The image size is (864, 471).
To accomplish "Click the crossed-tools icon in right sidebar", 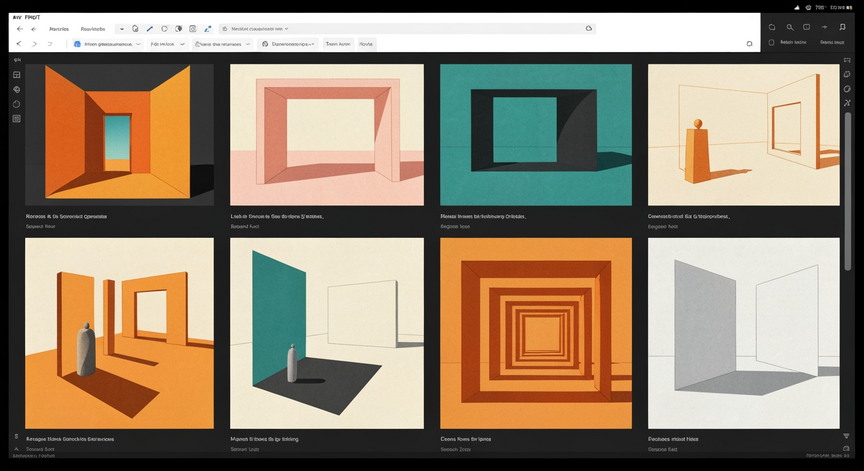I will [x=847, y=103].
